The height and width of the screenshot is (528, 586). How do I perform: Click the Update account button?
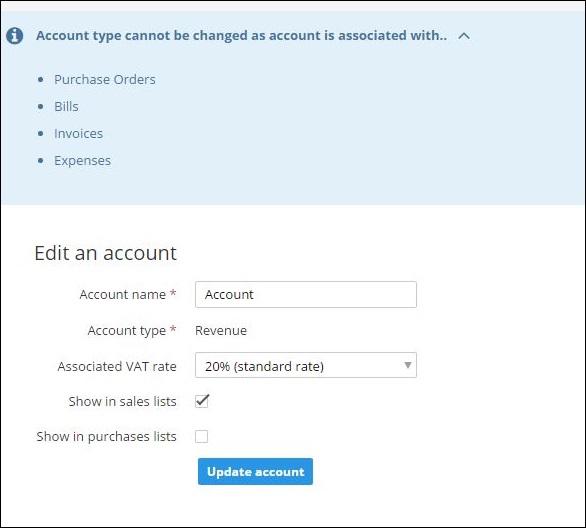[255, 472]
